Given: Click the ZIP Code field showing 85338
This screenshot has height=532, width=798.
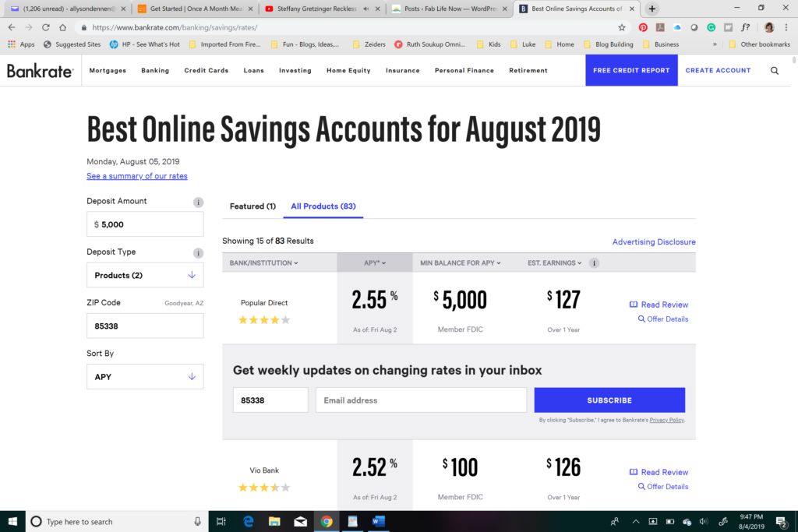Looking at the screenshot, I should click(145, 326).
